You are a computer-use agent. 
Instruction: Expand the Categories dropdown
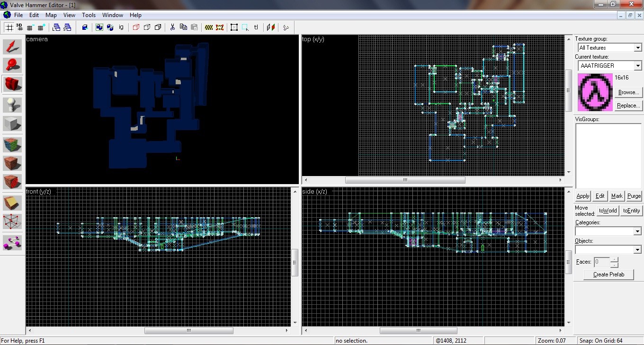click(637, 231)
